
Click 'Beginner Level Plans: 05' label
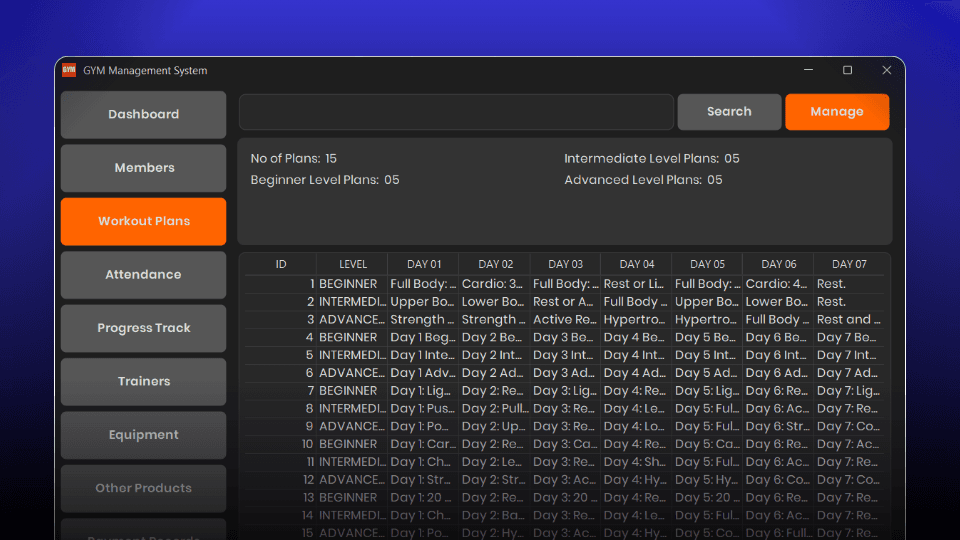(x=324, y=180)
